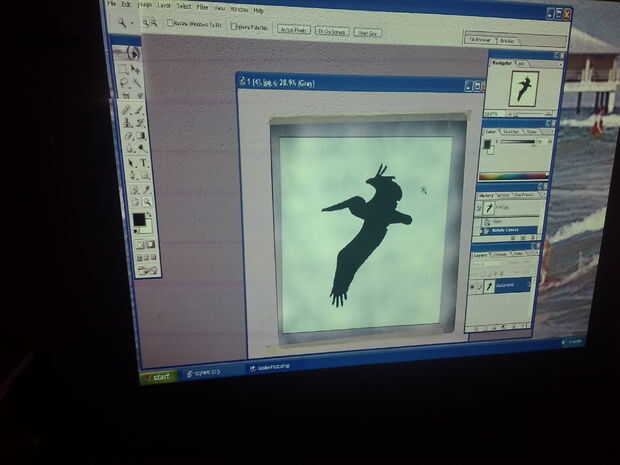Select the Notes tool
The height and width of the screenshot is (465, 620).
(134, 189)
